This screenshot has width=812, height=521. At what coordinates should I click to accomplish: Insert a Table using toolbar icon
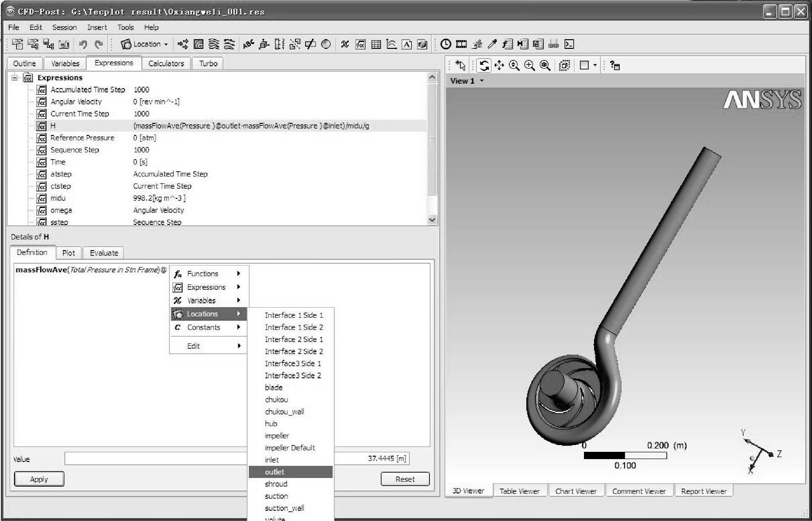[x=376, y=45]
